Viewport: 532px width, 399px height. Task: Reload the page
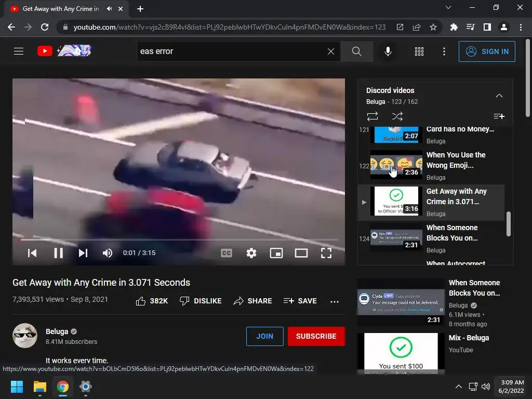45,27
